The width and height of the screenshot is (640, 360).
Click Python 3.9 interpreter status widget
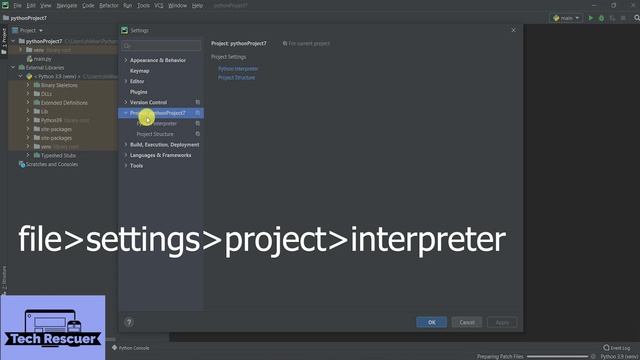[620, 357]
